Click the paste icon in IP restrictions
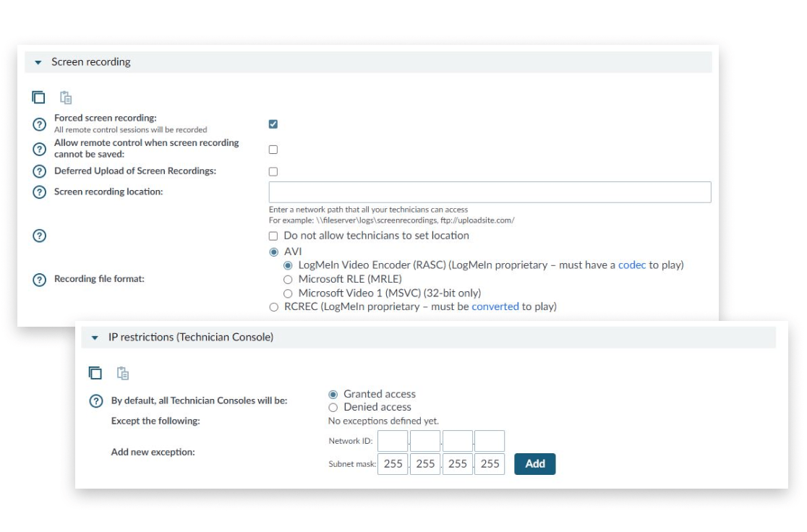Image resolution: width=807 pixels, height=532 pixels. pos(123,373)
